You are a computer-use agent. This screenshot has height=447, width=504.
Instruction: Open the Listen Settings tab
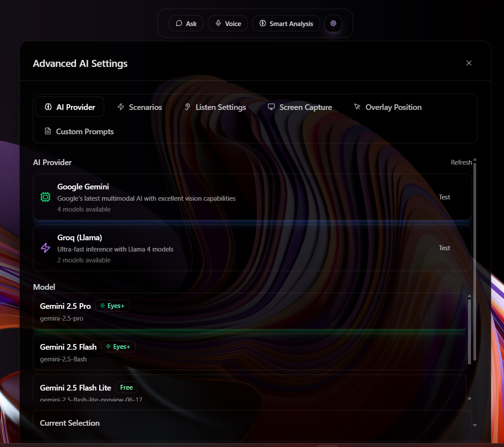coord(215,107)
